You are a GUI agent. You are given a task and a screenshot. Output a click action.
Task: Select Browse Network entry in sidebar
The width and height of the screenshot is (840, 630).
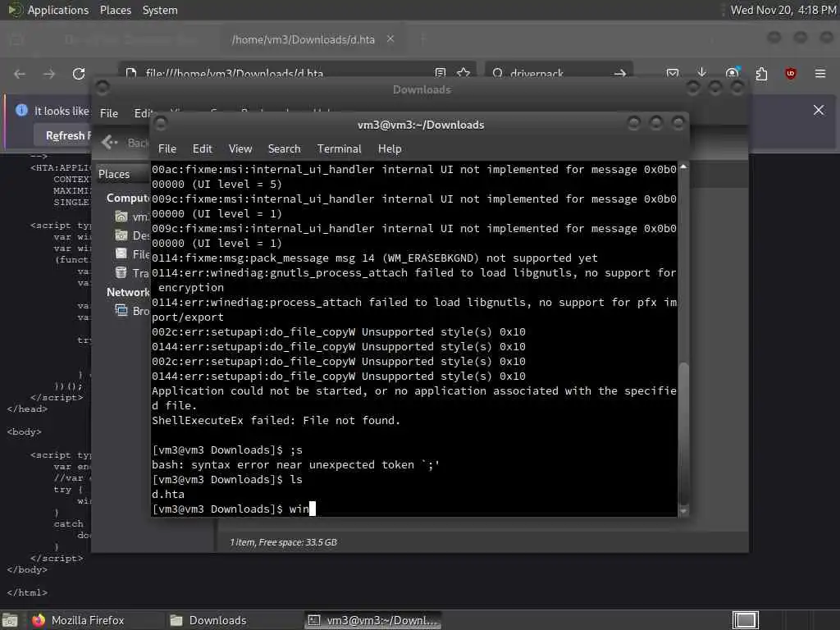132,311
